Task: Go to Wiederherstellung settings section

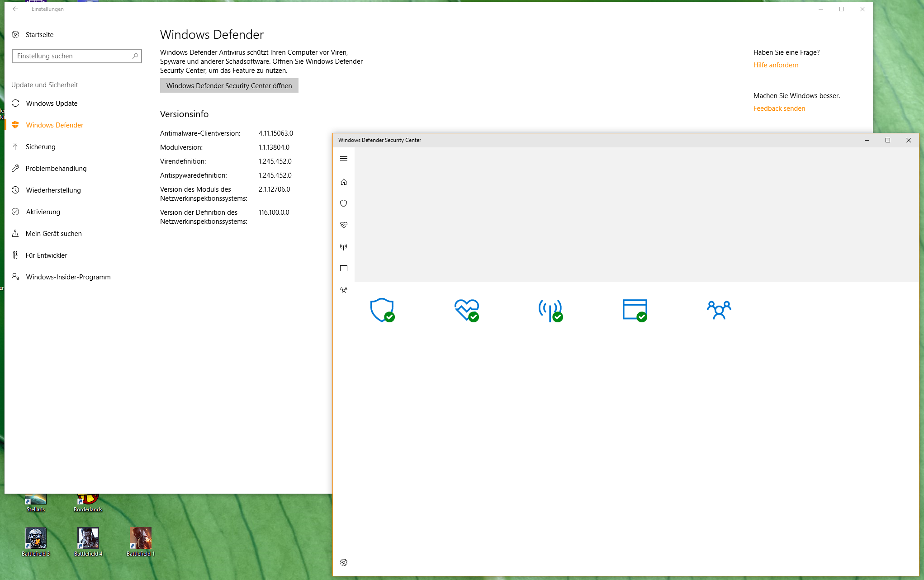Action: tap(53, 190)
